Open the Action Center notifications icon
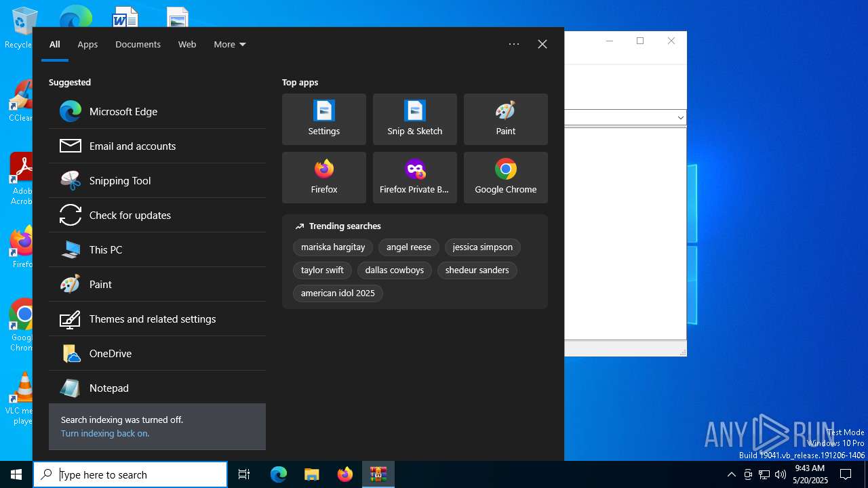 [x=846, y=474]
